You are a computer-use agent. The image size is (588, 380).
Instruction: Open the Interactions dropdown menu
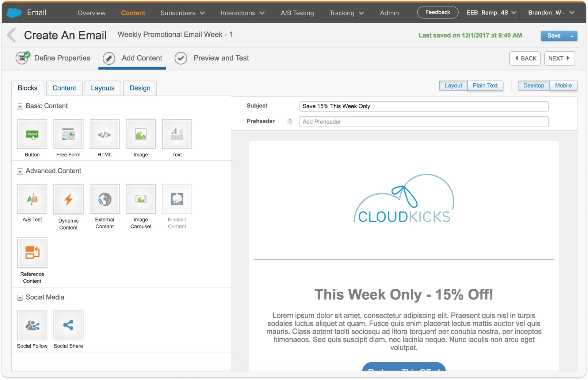click(x=243, y=13)
